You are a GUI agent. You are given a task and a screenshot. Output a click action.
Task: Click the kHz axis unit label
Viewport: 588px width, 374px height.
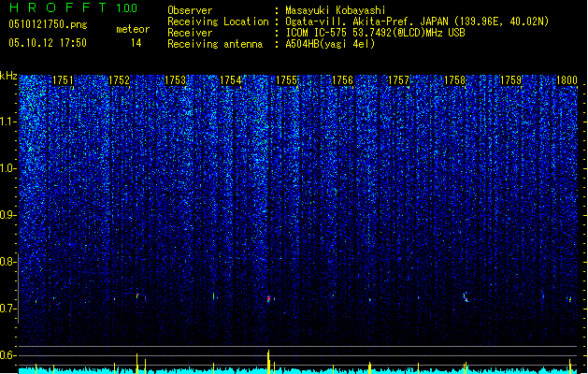[8, 76]
